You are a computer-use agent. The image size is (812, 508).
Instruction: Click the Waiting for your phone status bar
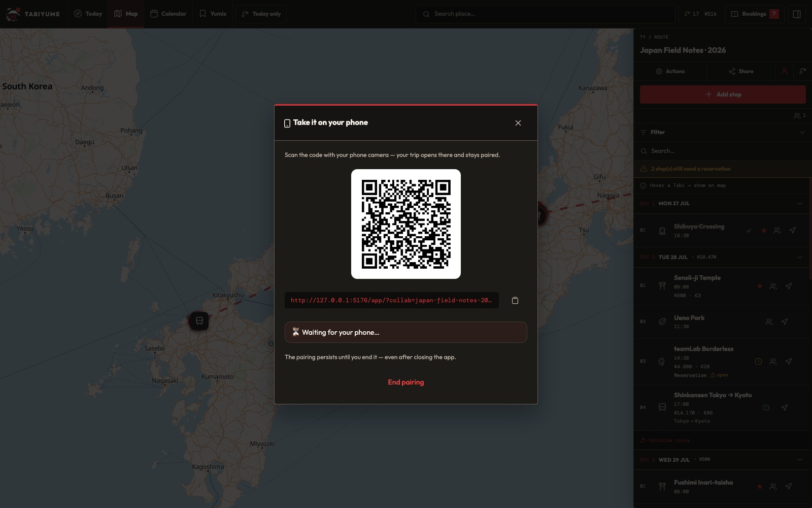pyautogui.click(x=406, y=332)
